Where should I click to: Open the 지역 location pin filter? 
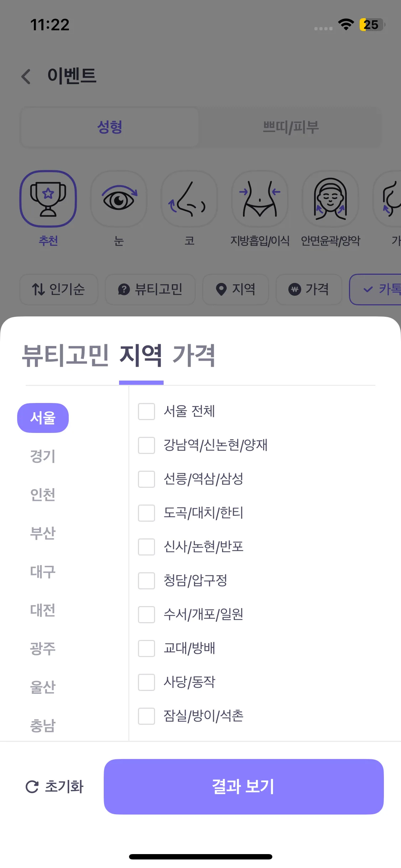point(235,289)
